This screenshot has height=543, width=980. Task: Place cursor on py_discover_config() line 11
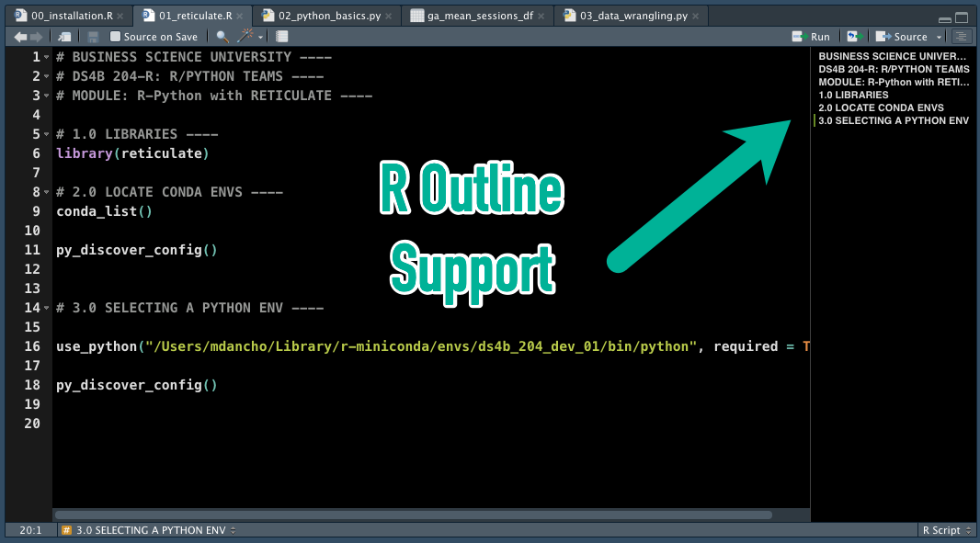pyautogui.click(x=136, y=251)
